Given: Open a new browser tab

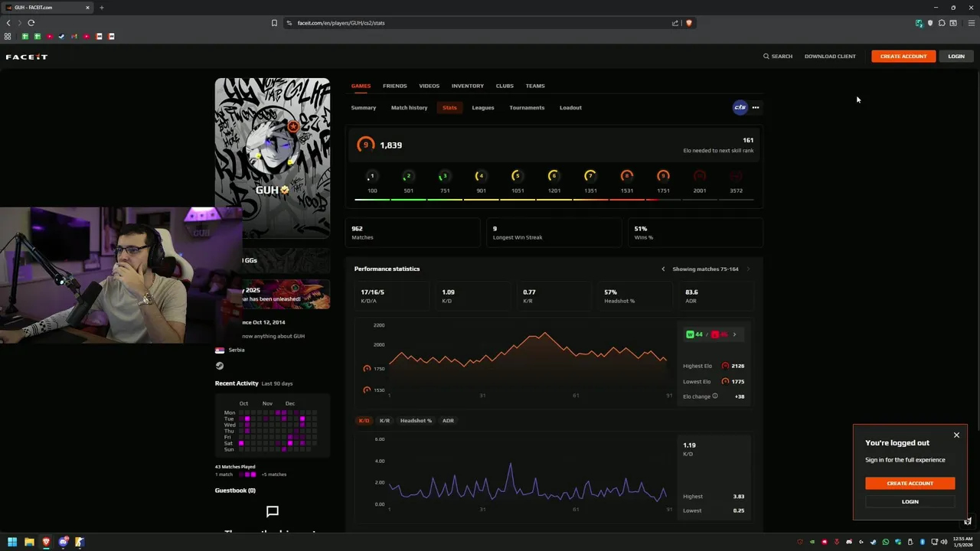Looking at the screenshot, I should coord(101,8).
